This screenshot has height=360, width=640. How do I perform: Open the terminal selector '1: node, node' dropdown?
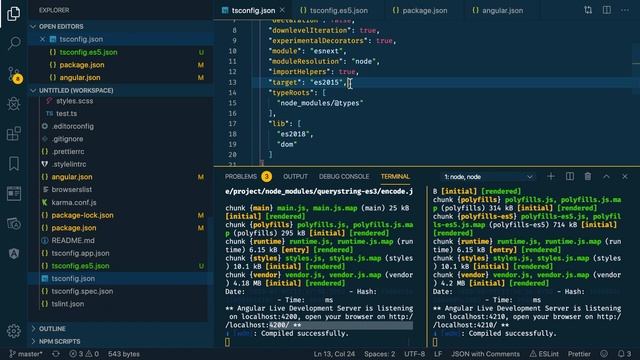(x=488, y=177)
